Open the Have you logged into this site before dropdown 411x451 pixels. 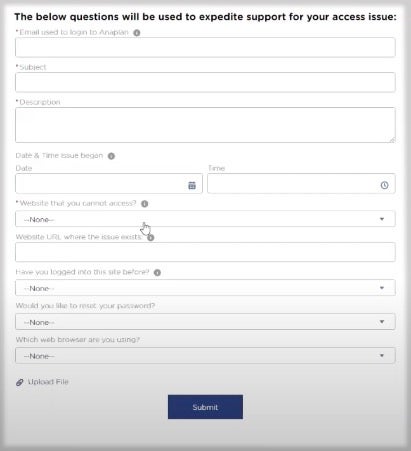205,288
